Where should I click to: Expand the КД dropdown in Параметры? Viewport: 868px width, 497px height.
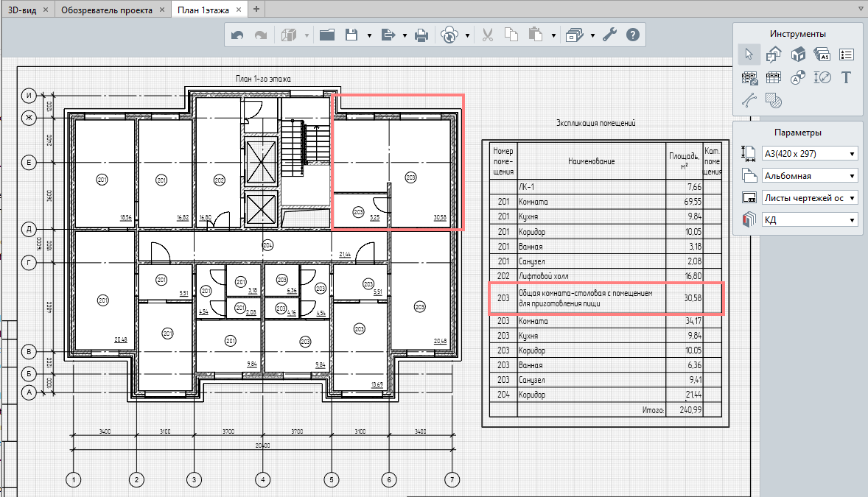pos(809,219)
